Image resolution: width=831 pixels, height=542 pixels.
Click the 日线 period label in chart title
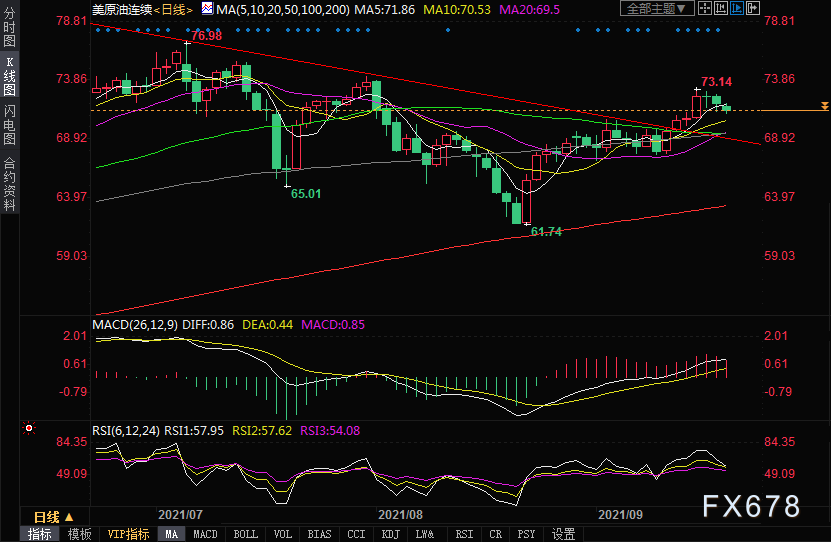173,10
